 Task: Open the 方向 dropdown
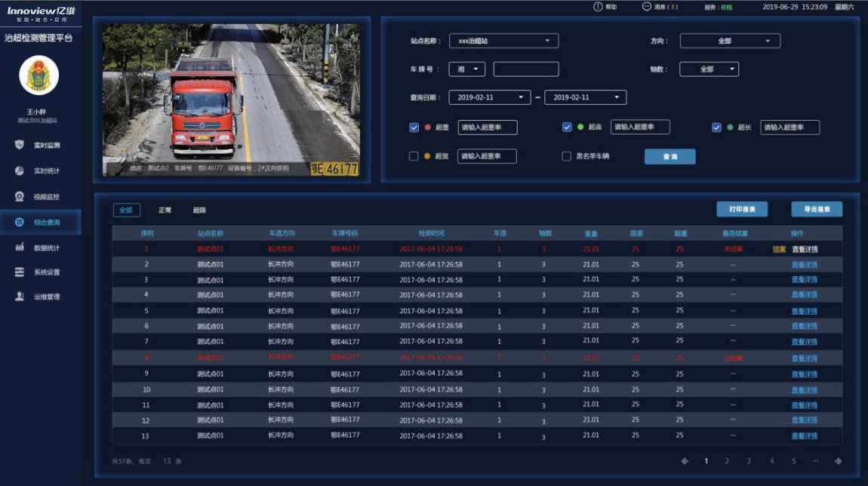pos(729,41)
